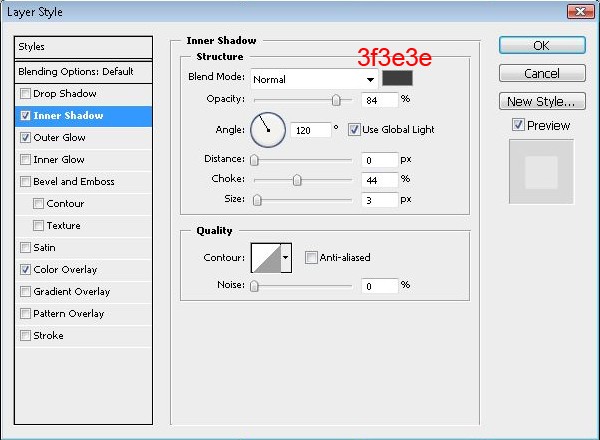Open the Drop Shadow settings row
The image size is (600, 440).
83,93
